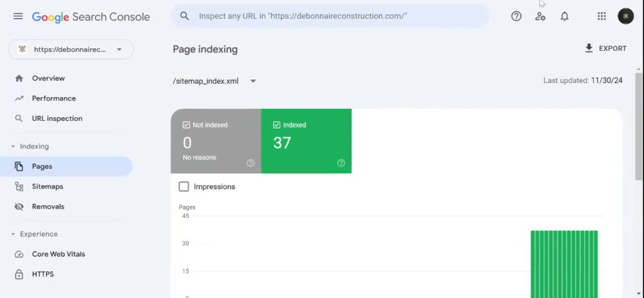This screenshot has width=644, height=298.
Task: Open the sitemap_index.xml filter dropdown
Action: (214, 81)
